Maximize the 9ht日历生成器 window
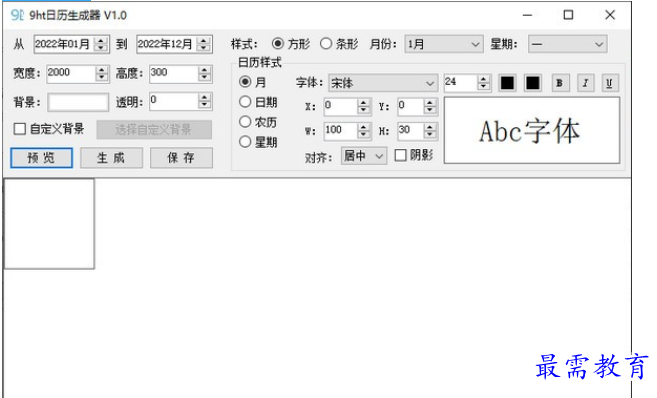The image size is (657, 398). [568, 15]
